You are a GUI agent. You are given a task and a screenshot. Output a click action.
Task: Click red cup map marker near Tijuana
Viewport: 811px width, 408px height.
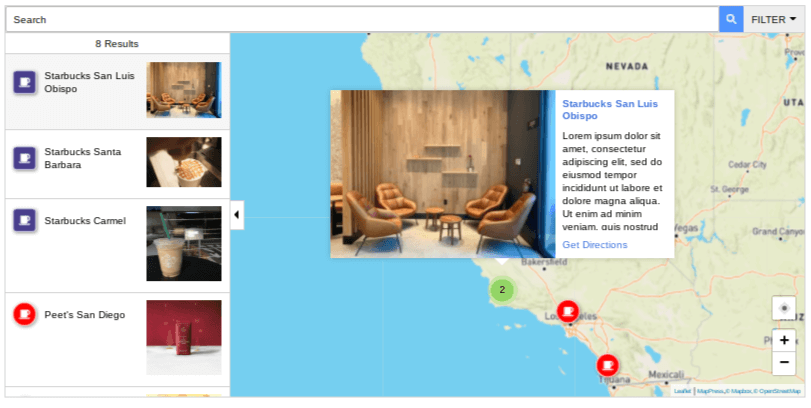[x=608, y=365]
